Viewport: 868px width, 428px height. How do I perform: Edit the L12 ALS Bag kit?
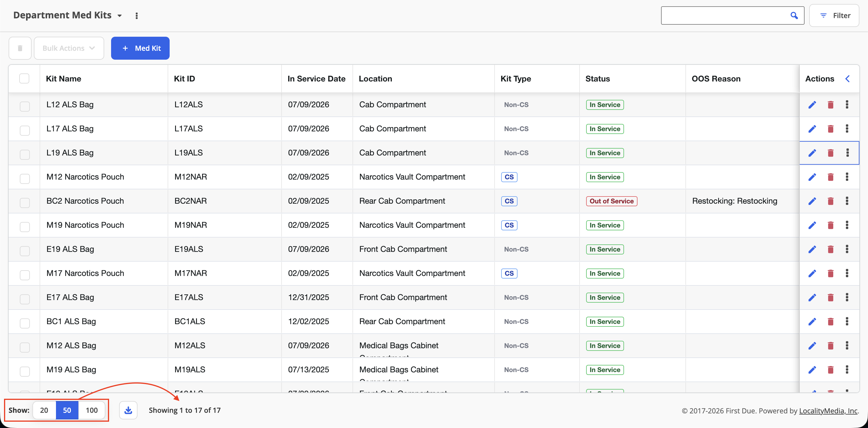pyautogui.click(x=812, y=105)
